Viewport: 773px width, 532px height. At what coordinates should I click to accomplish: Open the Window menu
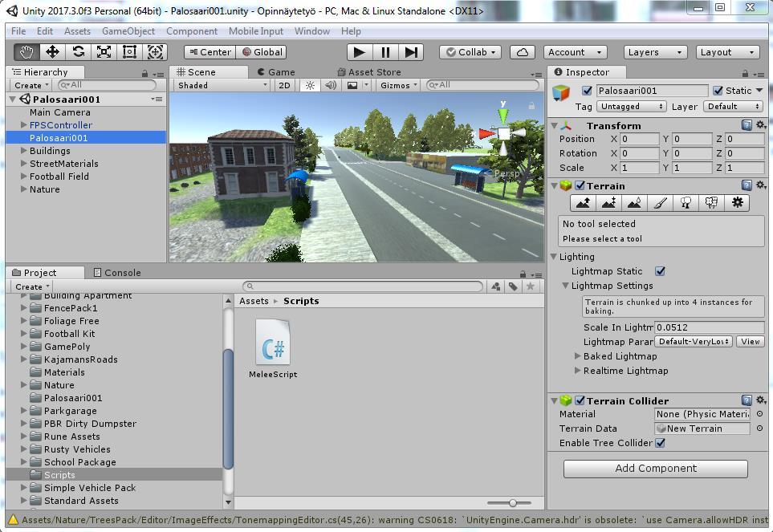[312, 31]
